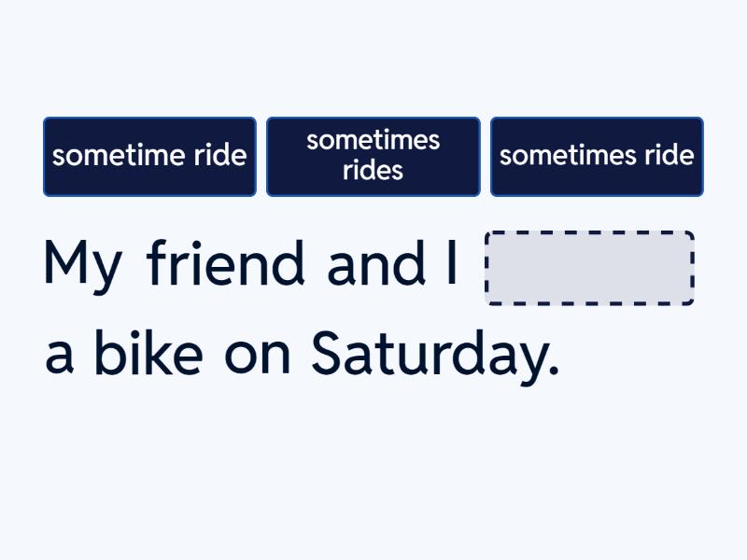Click the word "friend" in the sentence

coord(226,263)
